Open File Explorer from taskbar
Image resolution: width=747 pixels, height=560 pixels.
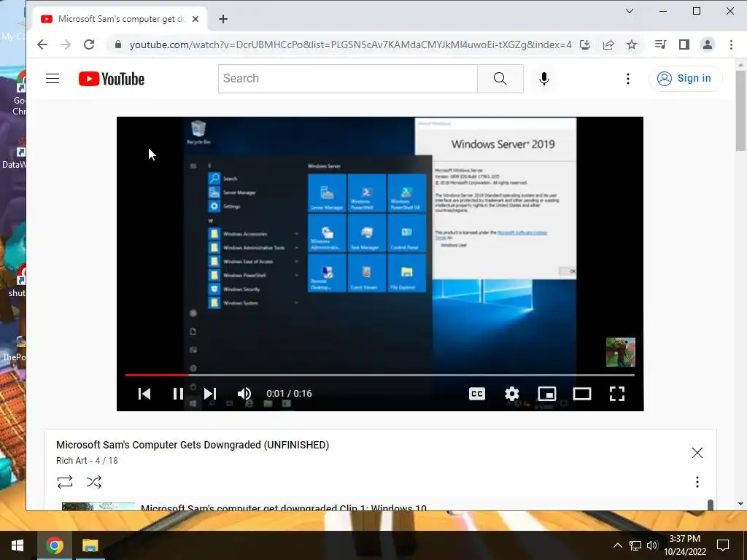tap(90, 545)
